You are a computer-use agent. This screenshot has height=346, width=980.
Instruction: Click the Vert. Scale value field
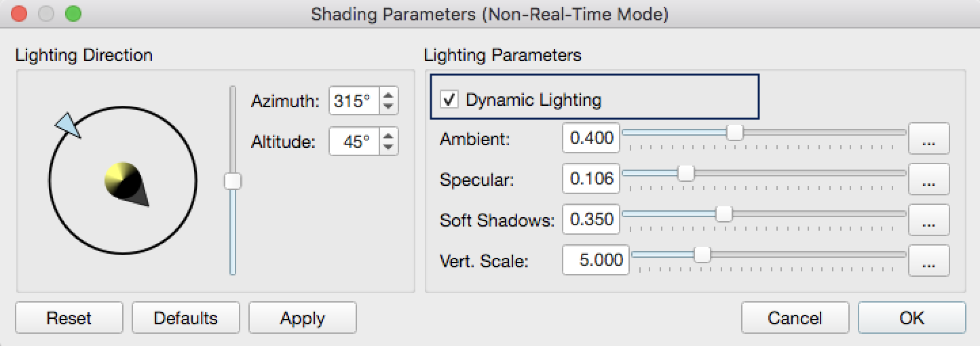pyautogui.click(x=596, y=261)
